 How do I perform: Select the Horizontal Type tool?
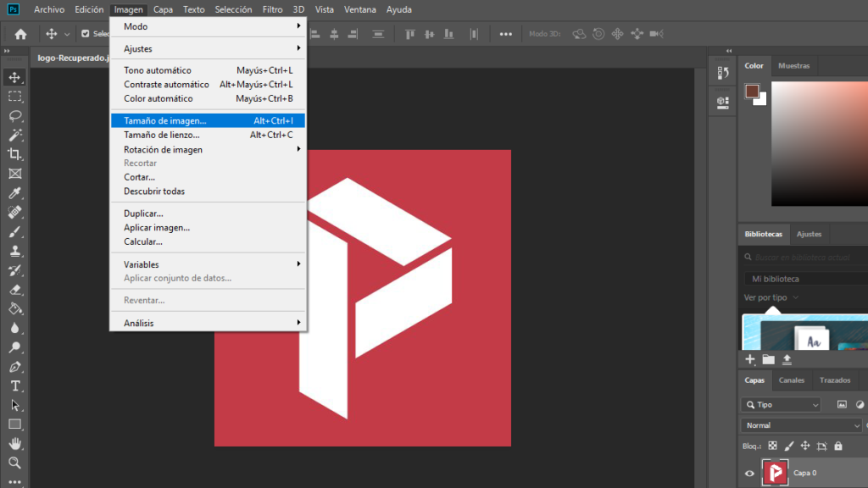15,385
